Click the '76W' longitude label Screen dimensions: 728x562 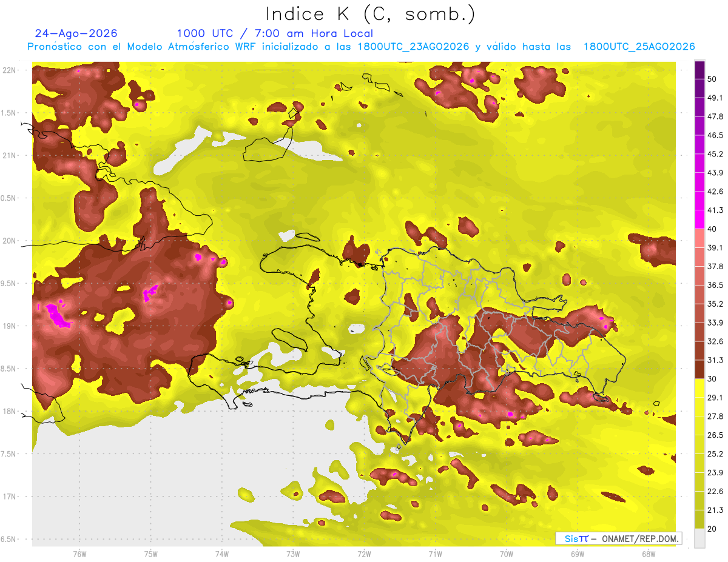pyautogui.click(x=79, y=554)
